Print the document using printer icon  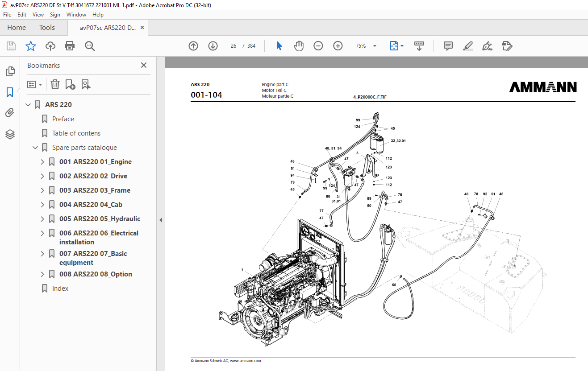tap(70, 46)
